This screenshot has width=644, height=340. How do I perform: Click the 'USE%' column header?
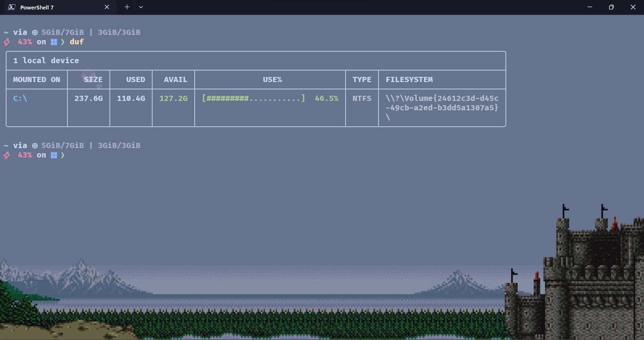pos(272,79)
